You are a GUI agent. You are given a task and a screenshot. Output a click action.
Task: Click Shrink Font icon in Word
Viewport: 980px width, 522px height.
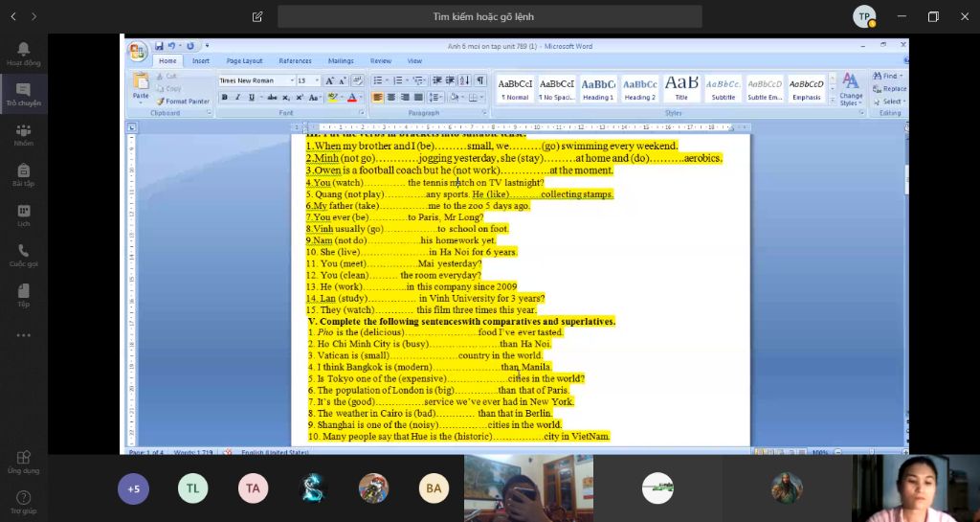[342, 80]
